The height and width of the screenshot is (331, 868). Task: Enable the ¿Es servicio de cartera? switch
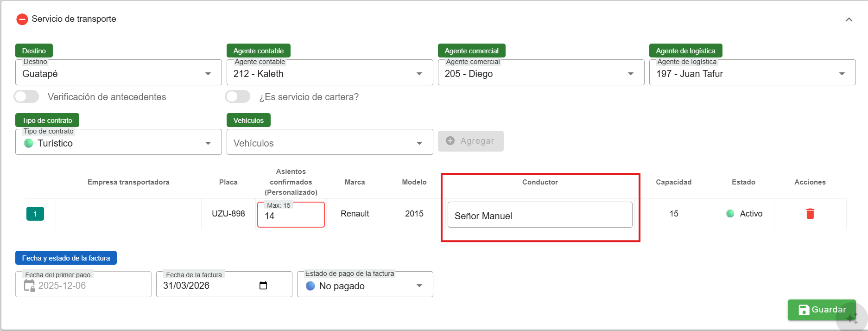click(238, 97)
